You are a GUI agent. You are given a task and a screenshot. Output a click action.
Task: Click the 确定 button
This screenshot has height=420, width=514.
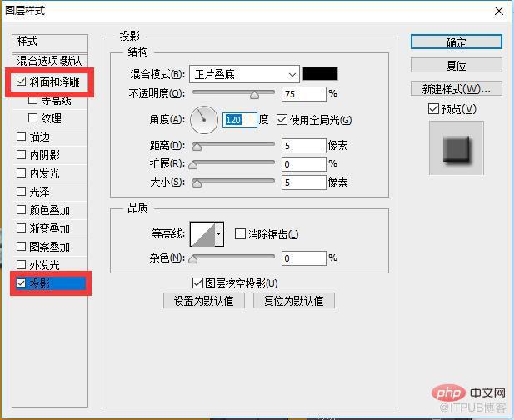point(456,42)
